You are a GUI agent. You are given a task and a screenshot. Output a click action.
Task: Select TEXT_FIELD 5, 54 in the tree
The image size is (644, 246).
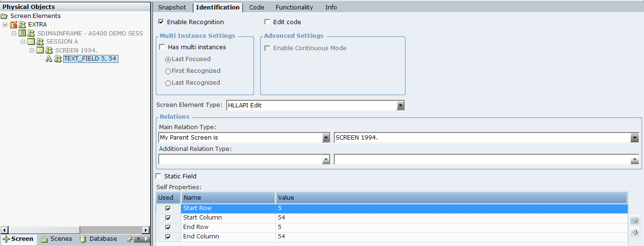point(90,59)
